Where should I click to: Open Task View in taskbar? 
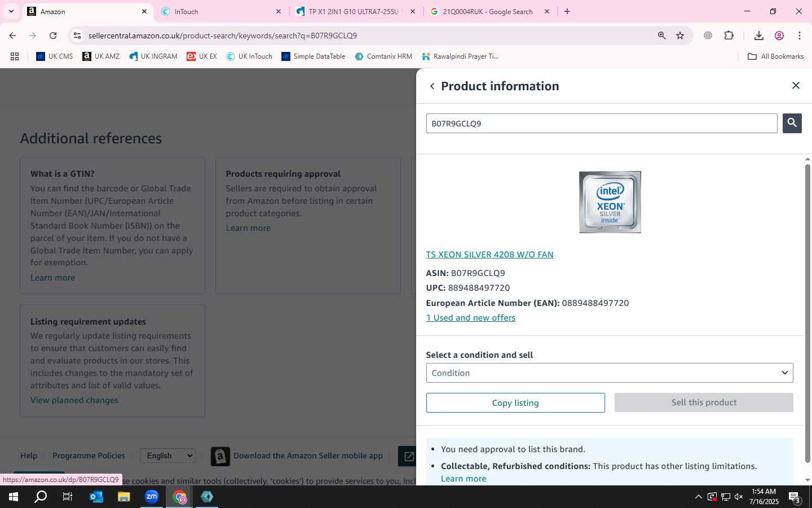click(68, 497)
